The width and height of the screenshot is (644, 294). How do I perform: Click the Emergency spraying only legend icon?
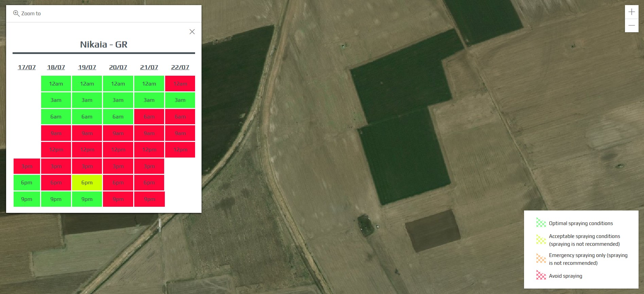541,259
